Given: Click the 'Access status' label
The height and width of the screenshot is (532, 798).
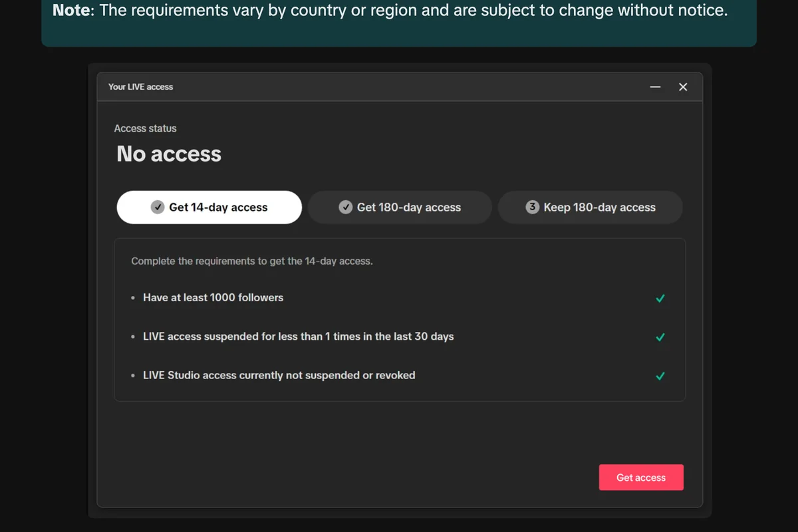Looking at the screenshot, I should pyautogui.click(x=145, y=128).
